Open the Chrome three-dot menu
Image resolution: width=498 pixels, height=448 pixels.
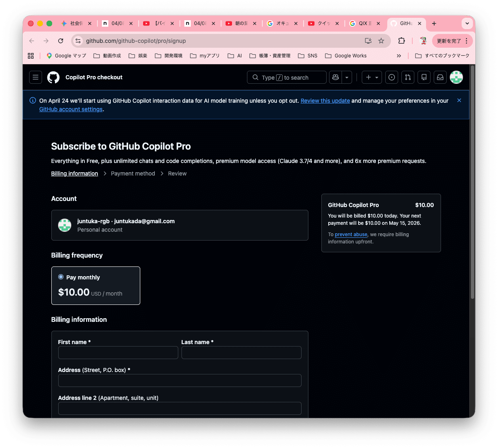click(467, 41)
